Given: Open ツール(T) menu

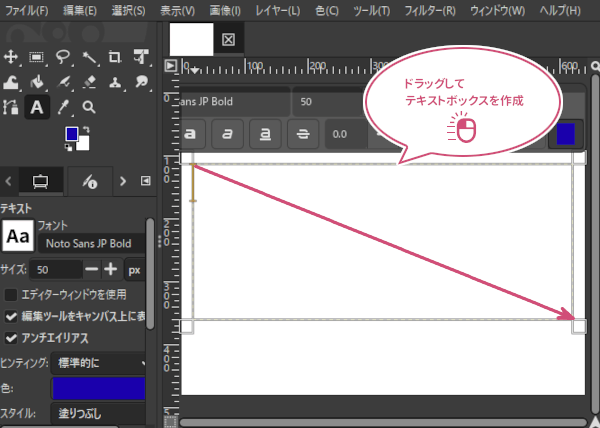Looking at the screenshot, I should (x=372, y=10).
